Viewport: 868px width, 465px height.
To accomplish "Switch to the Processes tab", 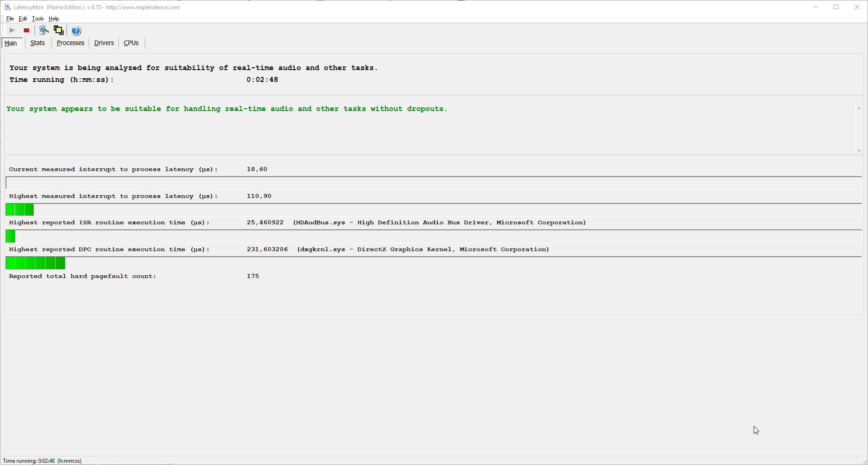I will (71, 43).
